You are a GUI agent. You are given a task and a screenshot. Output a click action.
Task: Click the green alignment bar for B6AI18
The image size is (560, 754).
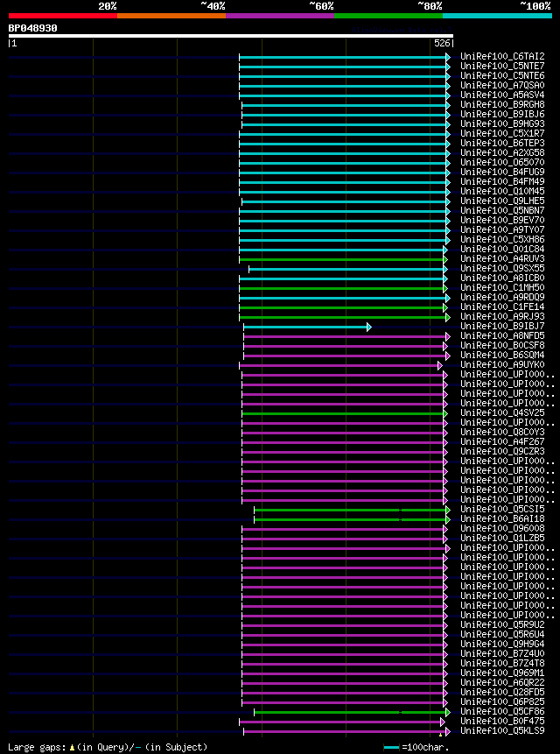tap(352, 519)
